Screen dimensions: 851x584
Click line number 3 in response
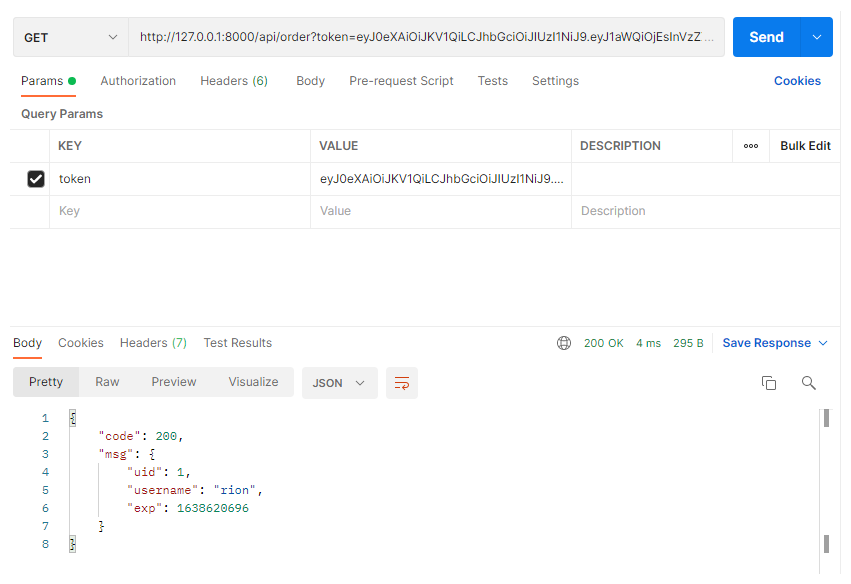46,454
